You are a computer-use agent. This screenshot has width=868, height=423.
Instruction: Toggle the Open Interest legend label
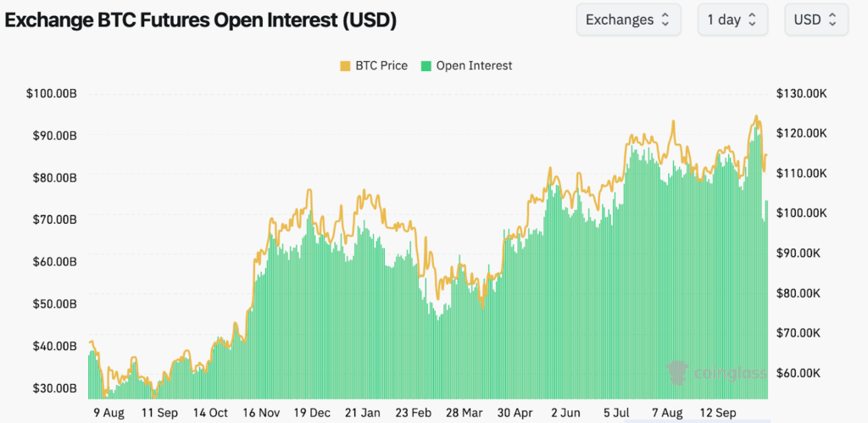tap(474, 65)
